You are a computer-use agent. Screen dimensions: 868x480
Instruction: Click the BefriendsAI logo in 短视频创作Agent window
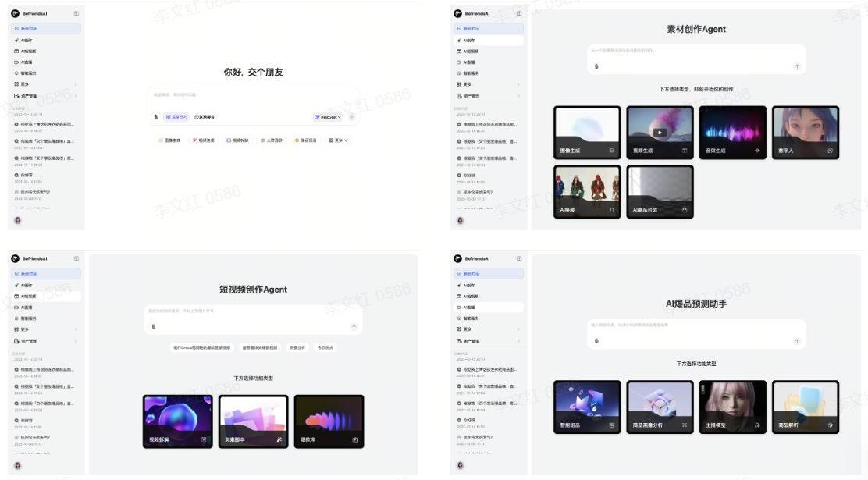pos(15,258)
